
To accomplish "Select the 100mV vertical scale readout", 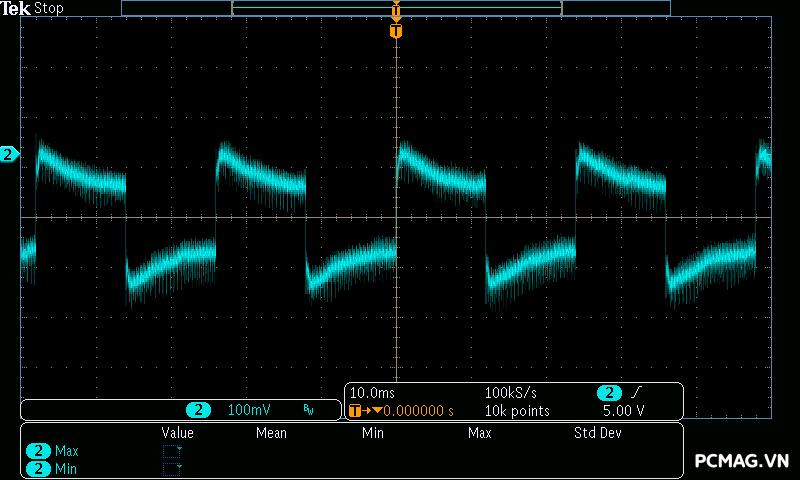I will tap(249, 410).
